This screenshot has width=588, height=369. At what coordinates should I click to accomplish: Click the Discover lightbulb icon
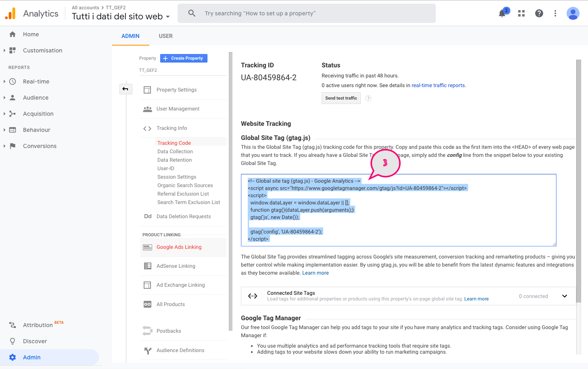(13, 341)
